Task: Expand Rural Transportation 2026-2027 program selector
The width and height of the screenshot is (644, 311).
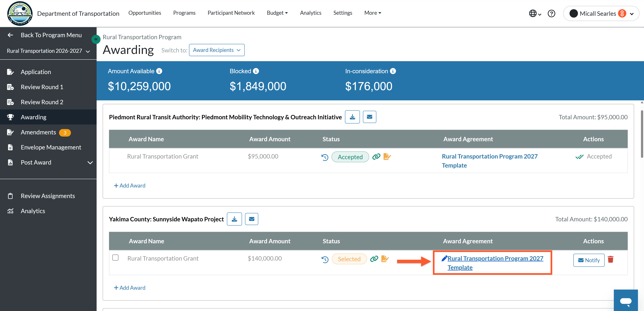Action: 48,51
